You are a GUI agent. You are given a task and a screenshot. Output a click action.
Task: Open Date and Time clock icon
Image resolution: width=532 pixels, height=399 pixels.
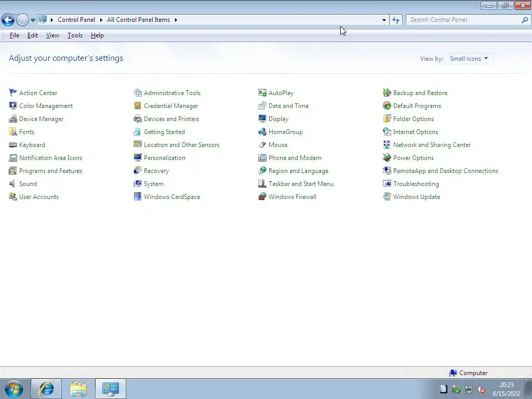point(262,105)
